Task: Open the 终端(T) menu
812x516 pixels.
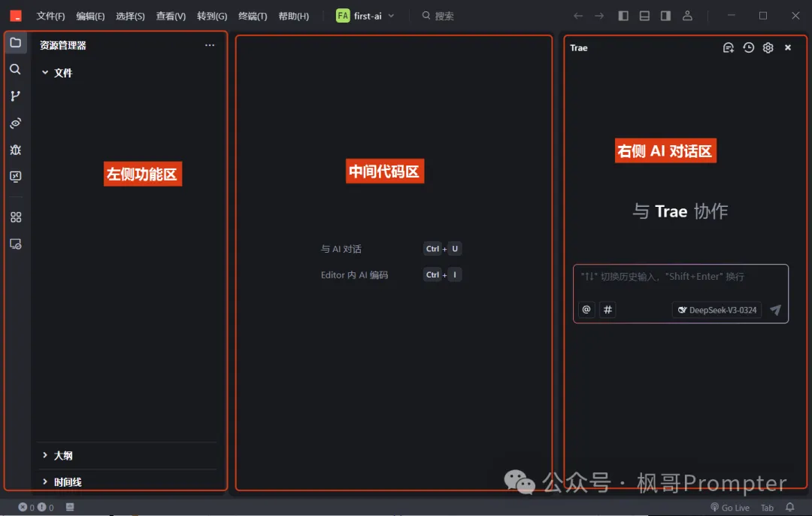Action: pos(253,16)
